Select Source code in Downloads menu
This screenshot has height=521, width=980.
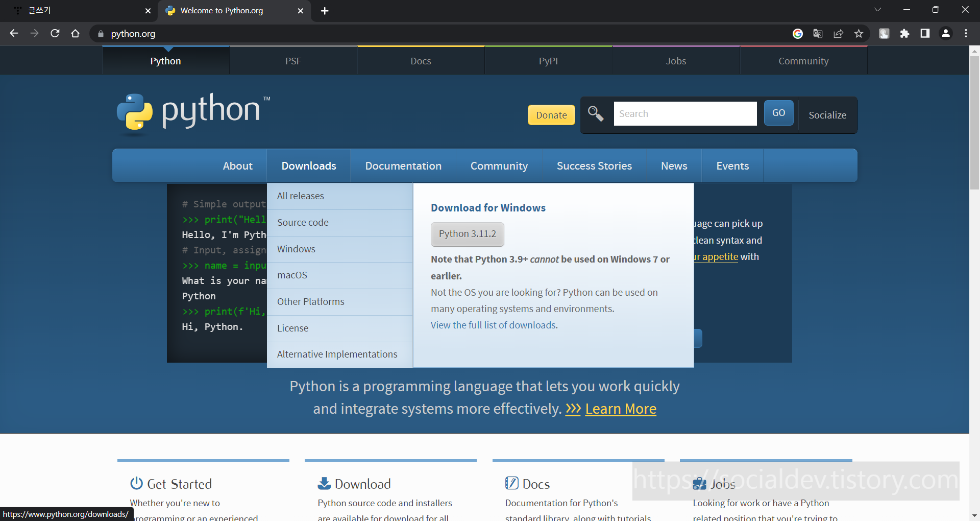[x=339, y=223]
